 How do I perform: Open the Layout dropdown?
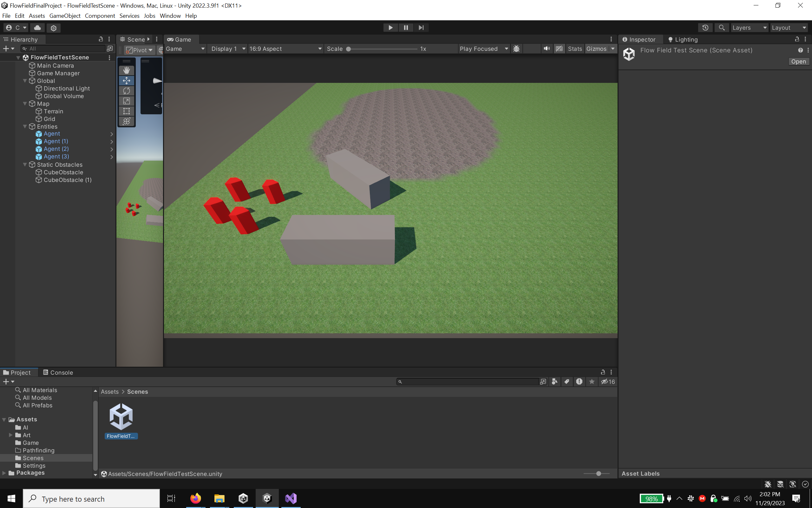(789, 28)
